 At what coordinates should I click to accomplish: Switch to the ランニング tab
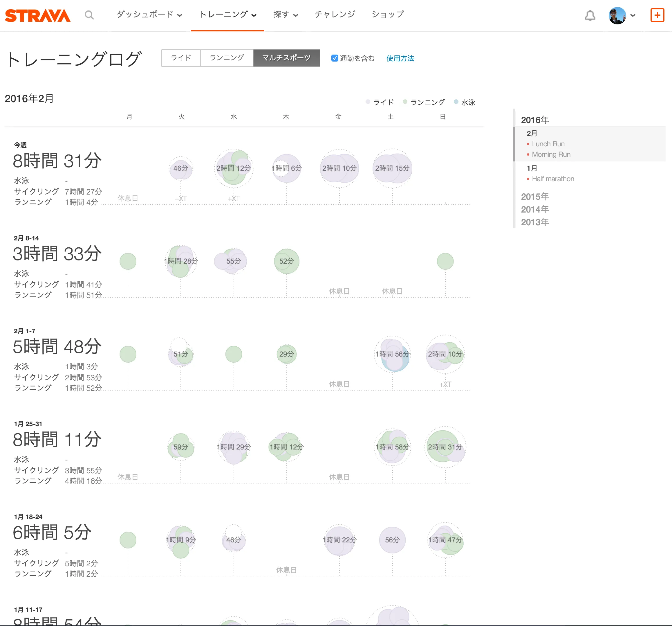coord(227,58)
